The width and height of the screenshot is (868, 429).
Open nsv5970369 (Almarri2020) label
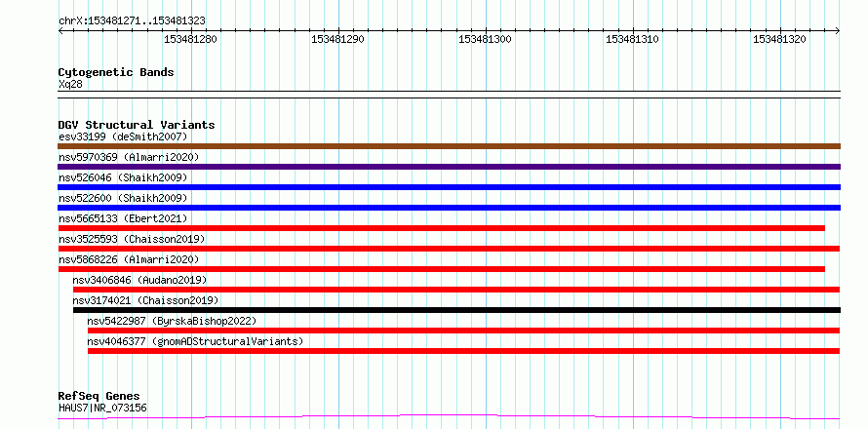click(x=129, y=157)
